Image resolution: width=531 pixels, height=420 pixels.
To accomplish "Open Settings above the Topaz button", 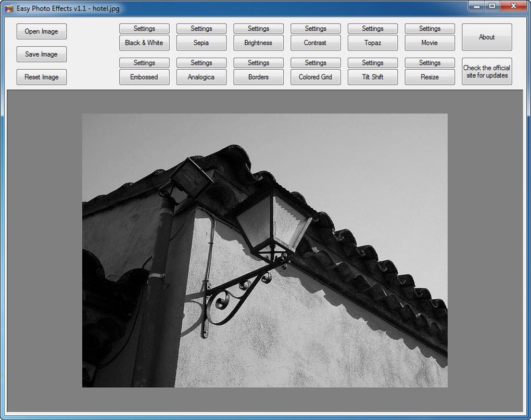I will [x=373, y=29].
